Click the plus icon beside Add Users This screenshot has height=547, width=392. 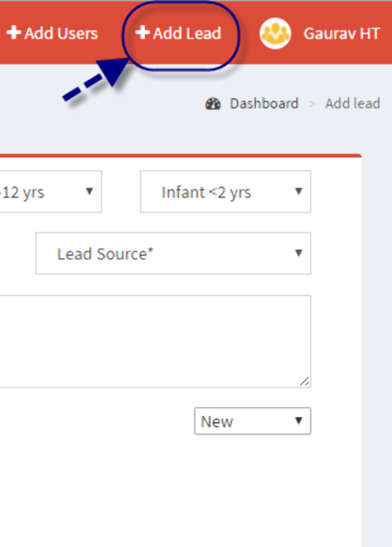(x=14, y=33)
